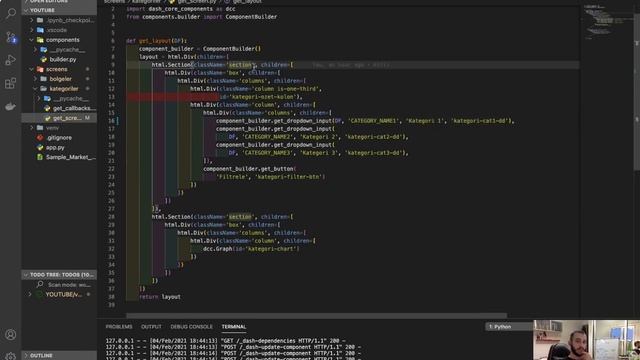This screenshot has width=640, height=360.
Task: Open the Extensions view
Action: pyautogui.click(x=11, y=83)
